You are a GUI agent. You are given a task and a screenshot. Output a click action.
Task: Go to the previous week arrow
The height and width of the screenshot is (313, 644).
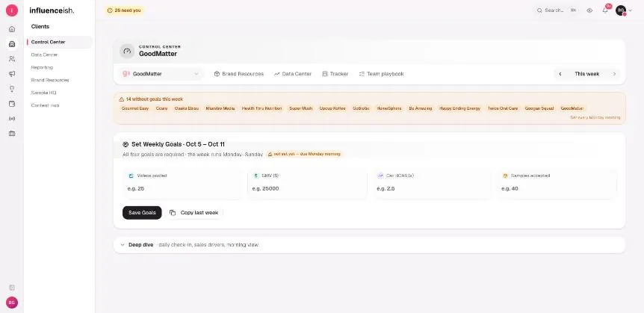560,74
